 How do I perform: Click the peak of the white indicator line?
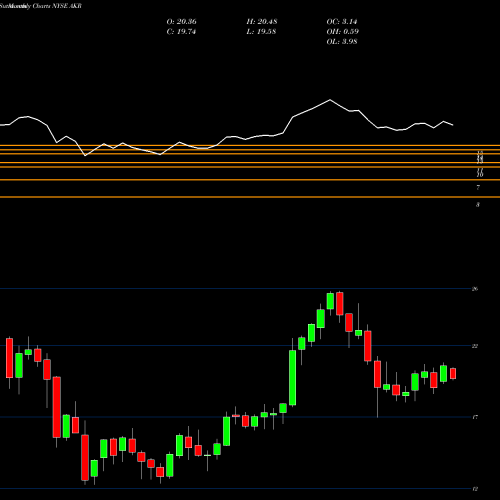[x=330, y=100]
